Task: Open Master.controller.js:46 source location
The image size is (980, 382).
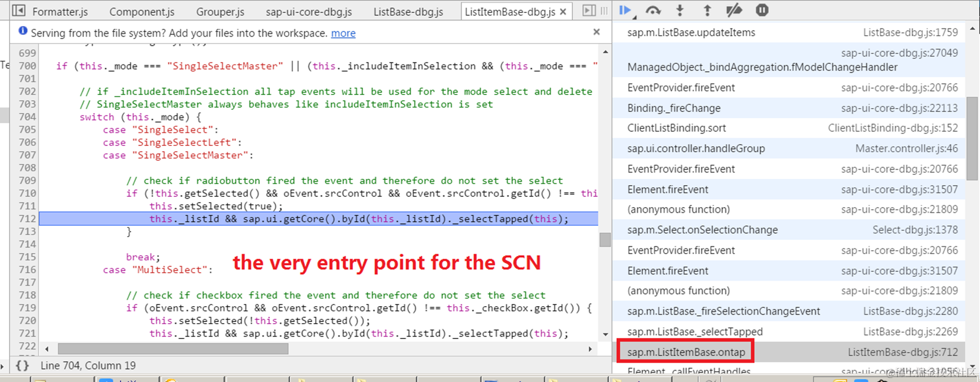Action: [906, 148]
